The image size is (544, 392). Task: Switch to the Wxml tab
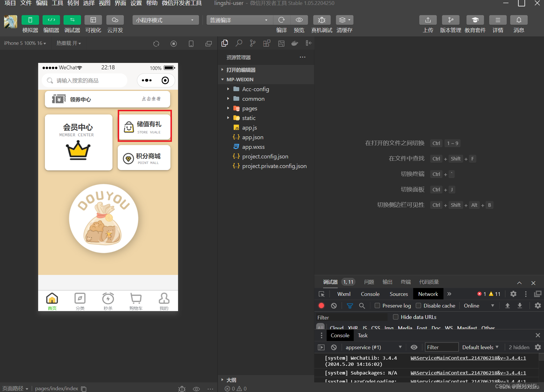[x=344, y=294]
